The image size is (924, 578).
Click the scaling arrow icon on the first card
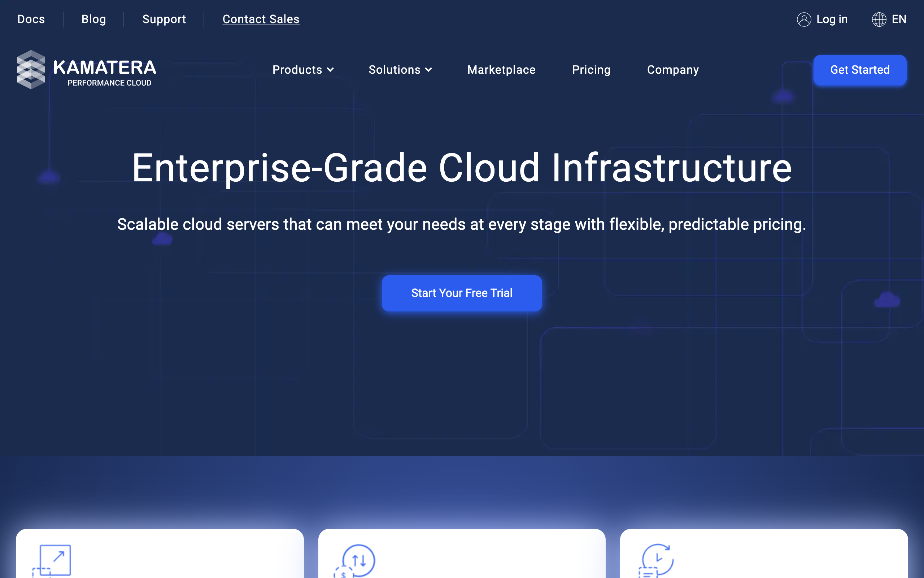click(x=52, y=561)
